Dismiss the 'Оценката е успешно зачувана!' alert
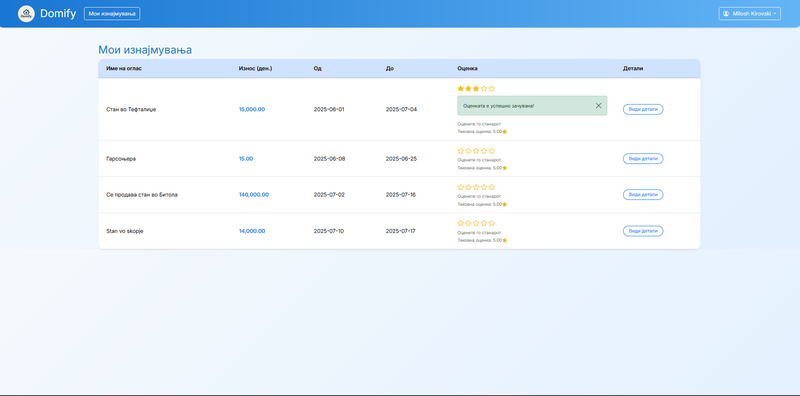This screenshot has width=800, height=396. pos(598,106)
